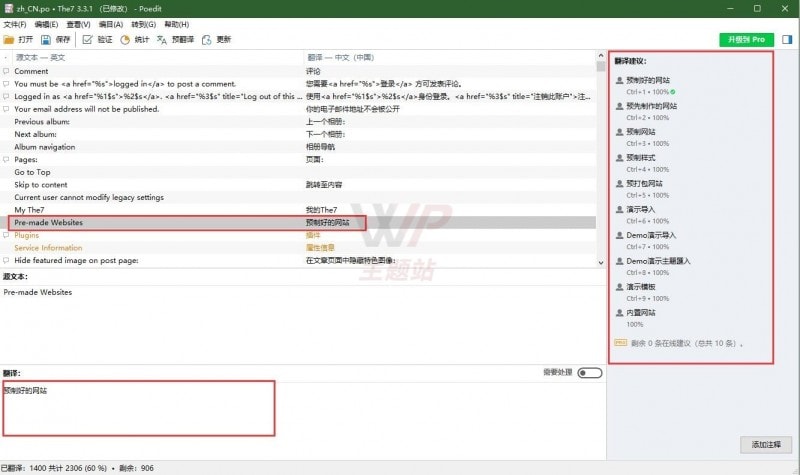Click the translation text input box

(x=138, y=410)
